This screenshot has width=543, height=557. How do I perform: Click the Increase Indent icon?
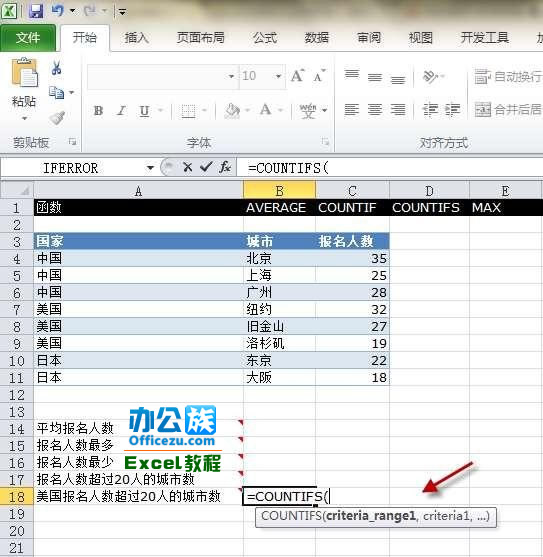point(453,110)
